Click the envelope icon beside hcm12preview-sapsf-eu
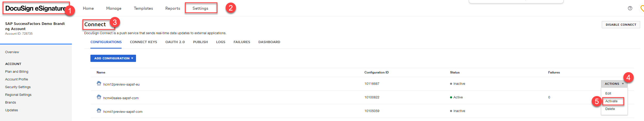Viewport: 644px width, 121px height. [99, 83]
